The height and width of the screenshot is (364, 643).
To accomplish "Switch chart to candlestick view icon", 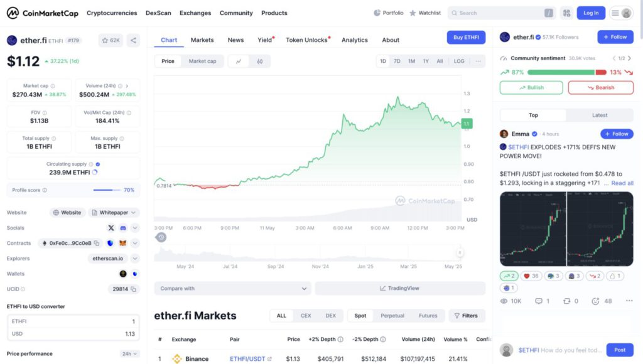I will pyautogui.click(x=259, y=62).
